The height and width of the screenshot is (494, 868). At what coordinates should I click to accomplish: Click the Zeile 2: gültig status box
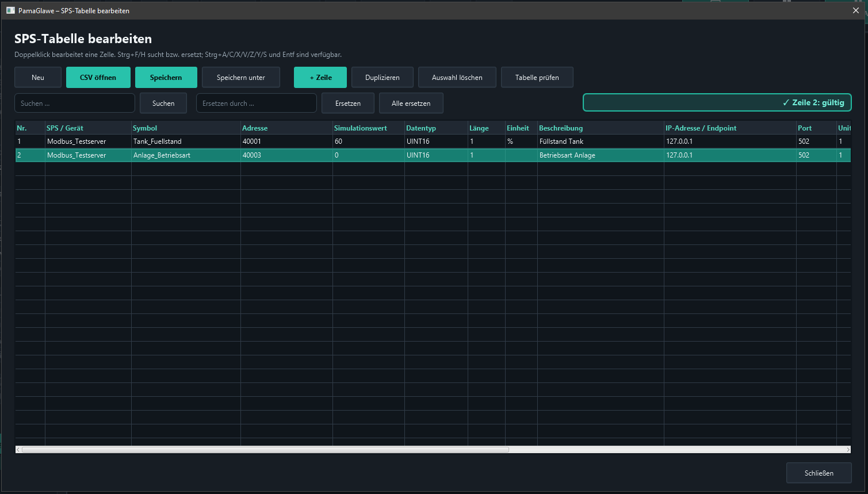point(717,102)
